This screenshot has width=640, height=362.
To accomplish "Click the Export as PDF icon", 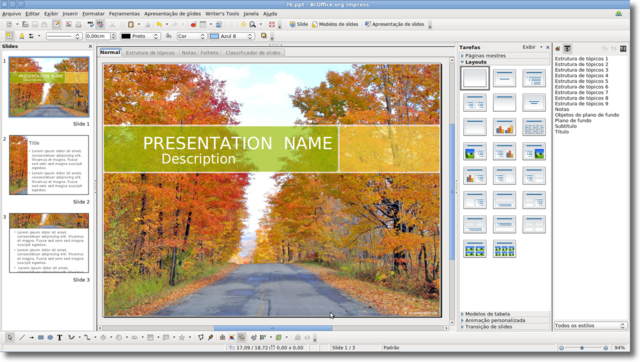I will pyautogui.click(x=69, y=24).
